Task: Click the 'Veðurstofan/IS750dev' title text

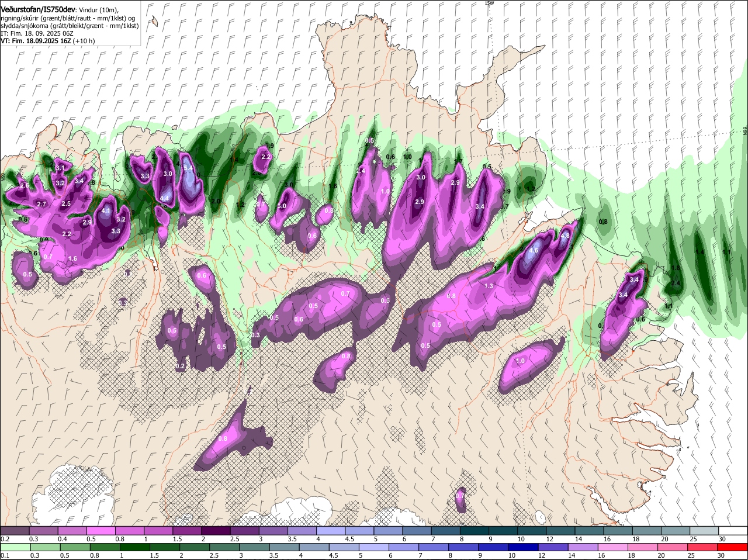Action: [38, 9]
